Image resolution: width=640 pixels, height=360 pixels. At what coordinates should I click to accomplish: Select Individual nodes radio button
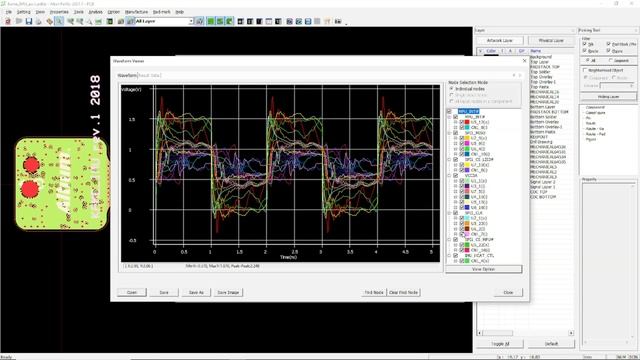pyautogui.click(x=451, y=89)
